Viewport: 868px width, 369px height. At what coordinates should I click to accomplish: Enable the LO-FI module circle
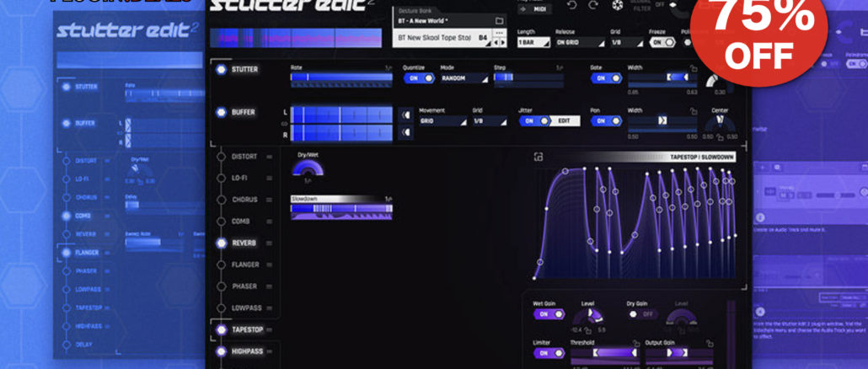click(x=222, y=178)
